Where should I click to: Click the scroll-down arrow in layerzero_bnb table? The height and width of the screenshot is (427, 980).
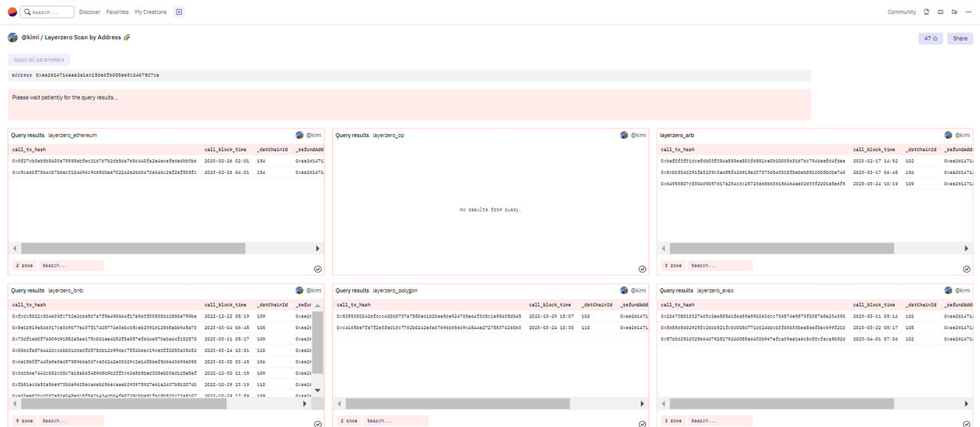tap(318, 390)
